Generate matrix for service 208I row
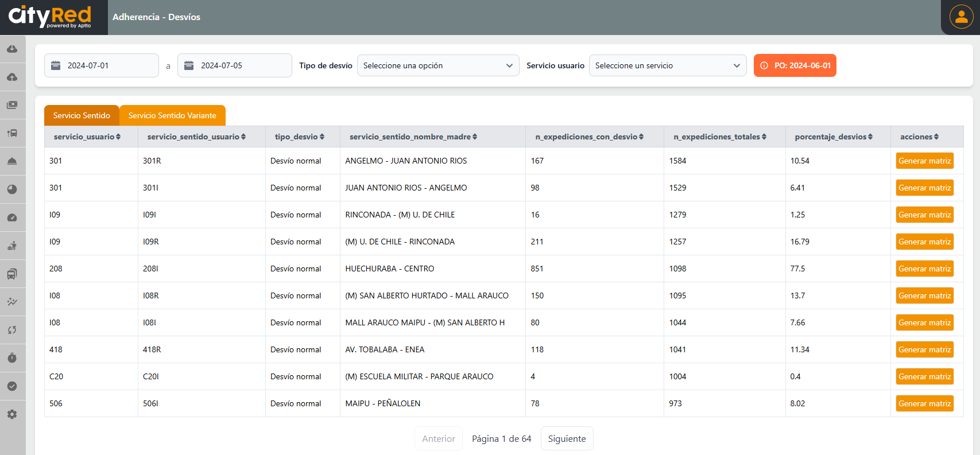980x455 pixels. click(x=924, y=269)
